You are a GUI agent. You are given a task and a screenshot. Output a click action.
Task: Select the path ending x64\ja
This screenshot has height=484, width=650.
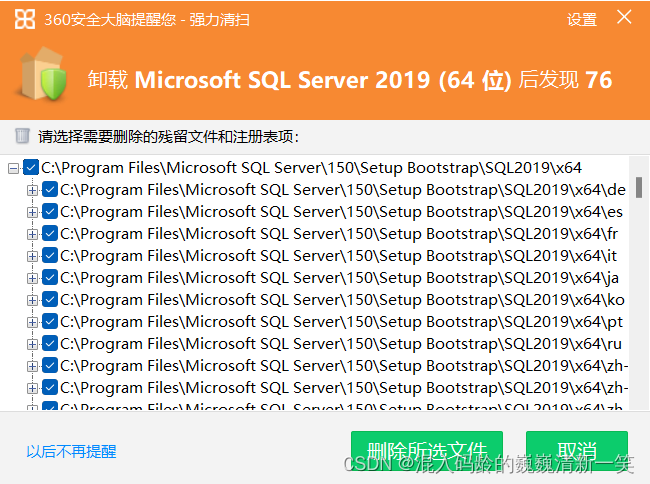point(340,278)
